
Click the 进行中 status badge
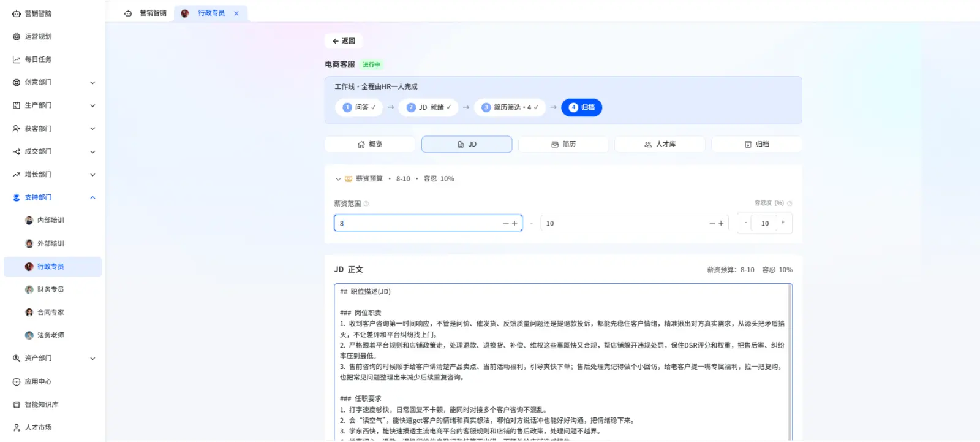click(371, 64)
